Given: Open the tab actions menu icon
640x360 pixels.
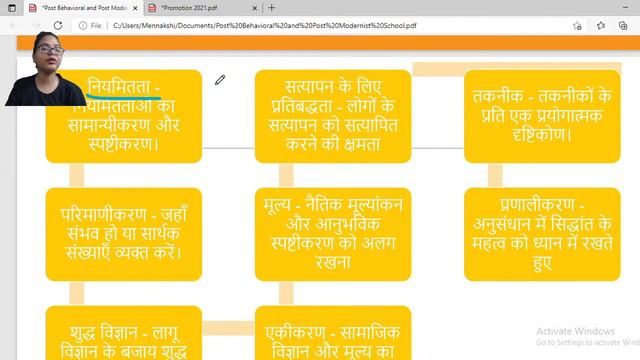Looking at the screenshot, I should pos(12,8).
